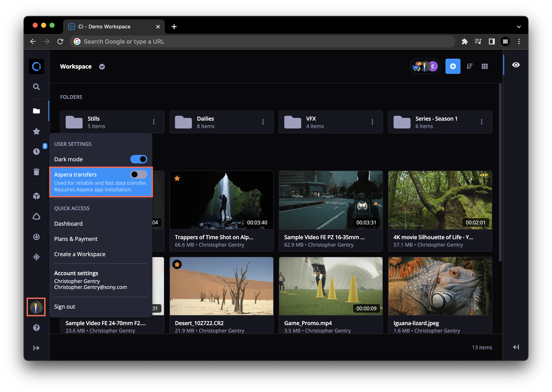552x392 pixels.
Task: Close the Ci - Demo Workspace tab
Action: [158, 26]
